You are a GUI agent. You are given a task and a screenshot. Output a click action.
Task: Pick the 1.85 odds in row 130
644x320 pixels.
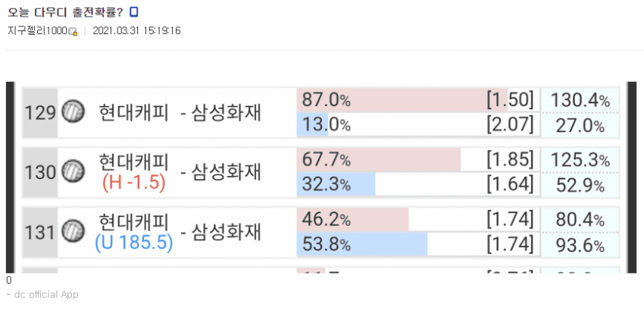510,159
